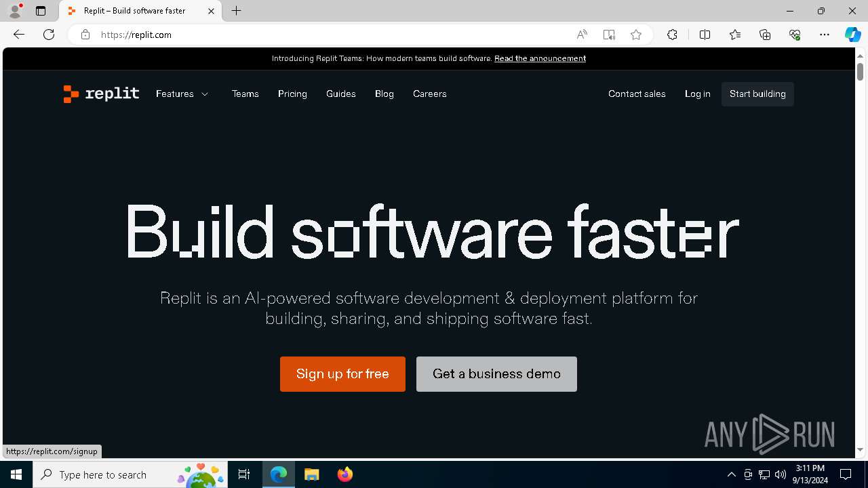Open Browser essentials icon
This screenshot has height=488, width=868.
[x=795, y=35]
